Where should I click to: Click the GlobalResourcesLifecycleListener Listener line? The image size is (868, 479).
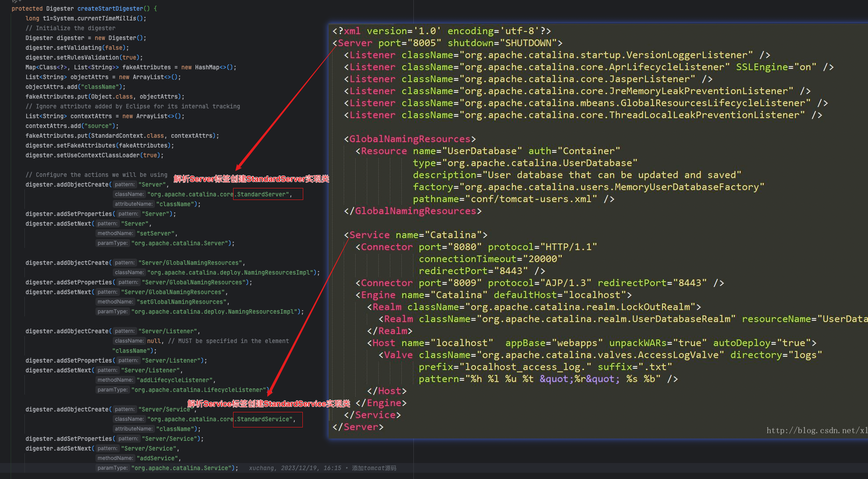pos(586,103)
